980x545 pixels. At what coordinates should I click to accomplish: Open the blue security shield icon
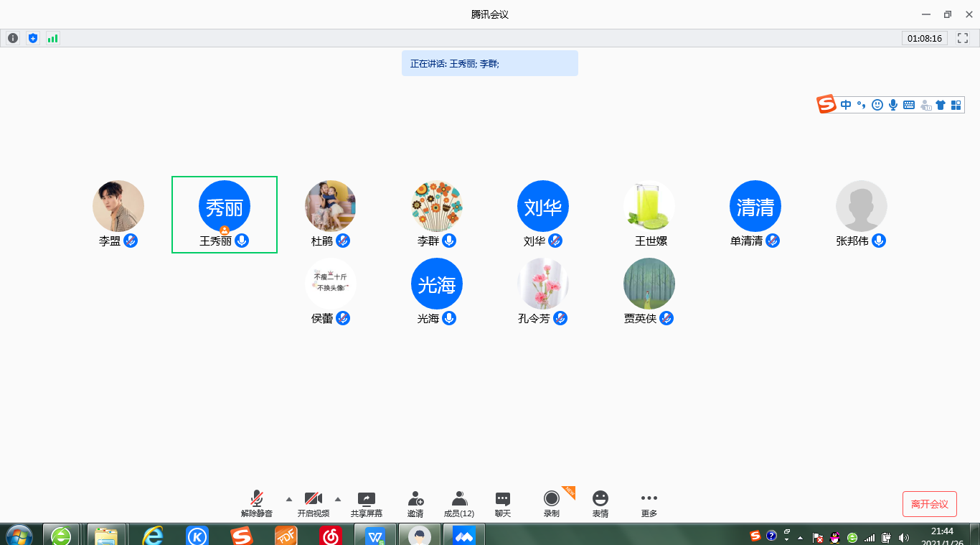[32, 38]
